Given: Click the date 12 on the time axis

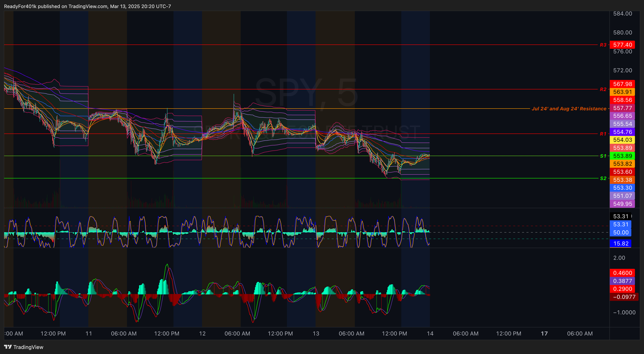Looking at the screenshot, I should 202,333.
